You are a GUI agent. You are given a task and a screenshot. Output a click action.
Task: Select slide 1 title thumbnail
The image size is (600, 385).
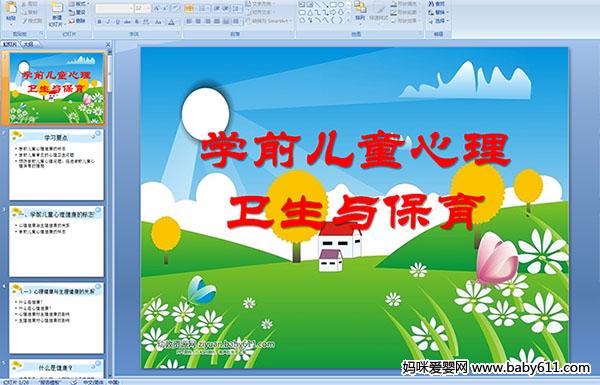point(57,88)
